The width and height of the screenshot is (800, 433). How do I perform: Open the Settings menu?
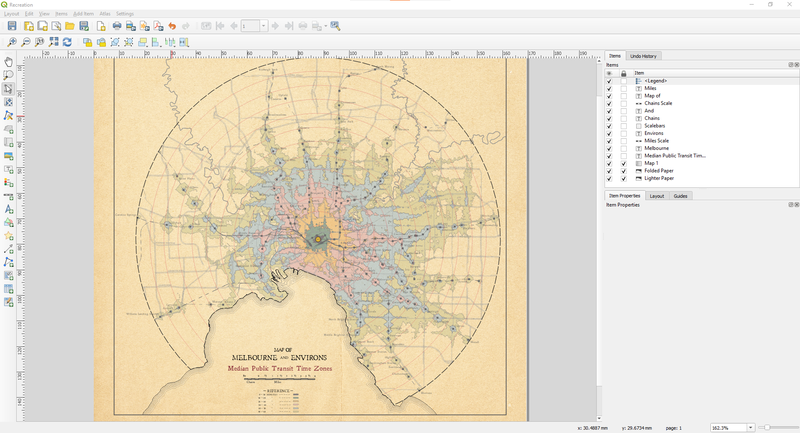(x=124, y=14)
